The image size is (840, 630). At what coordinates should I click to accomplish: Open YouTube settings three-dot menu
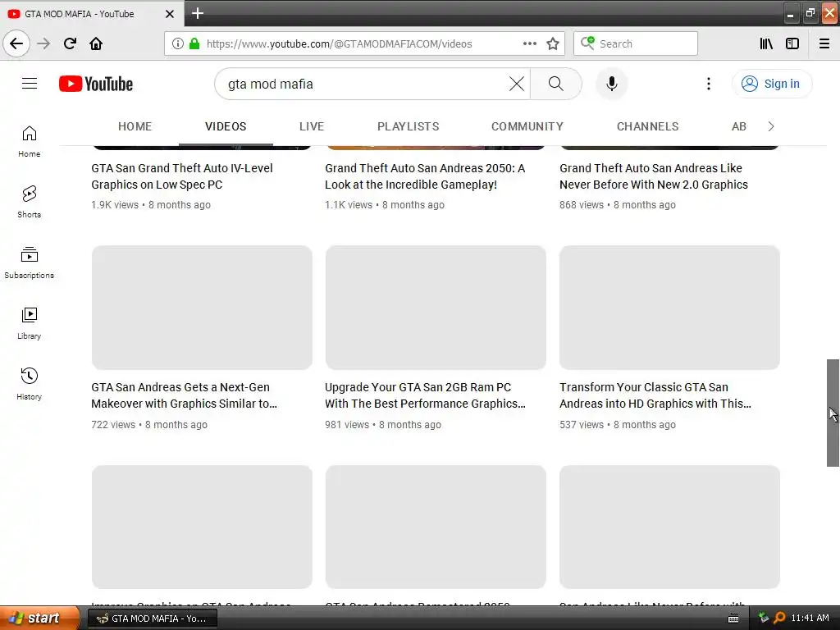(708, 84)
